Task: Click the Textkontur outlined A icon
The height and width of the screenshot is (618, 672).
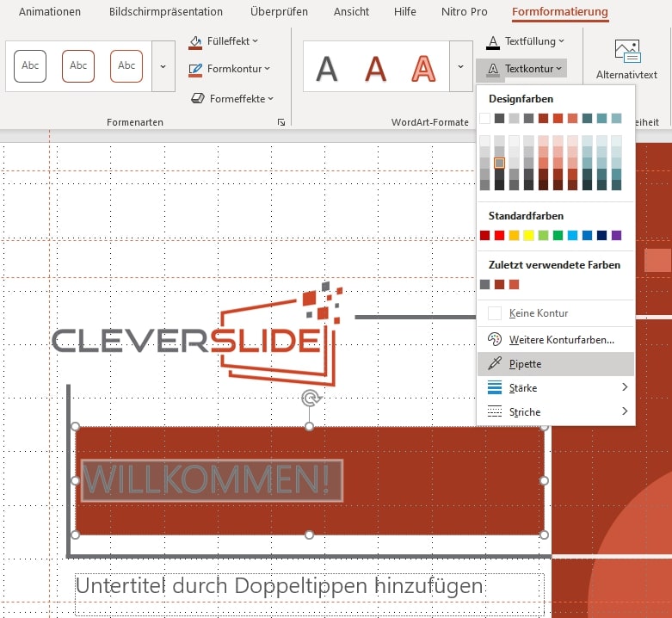Action: point(493,70)
